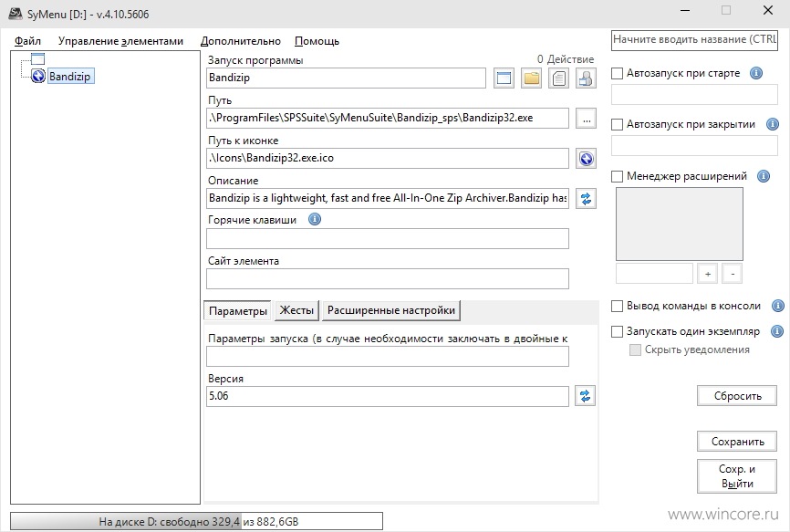The image size is (790, 532).
Task: Click info icon for Менеджер расширений
Action: point(764,176)
